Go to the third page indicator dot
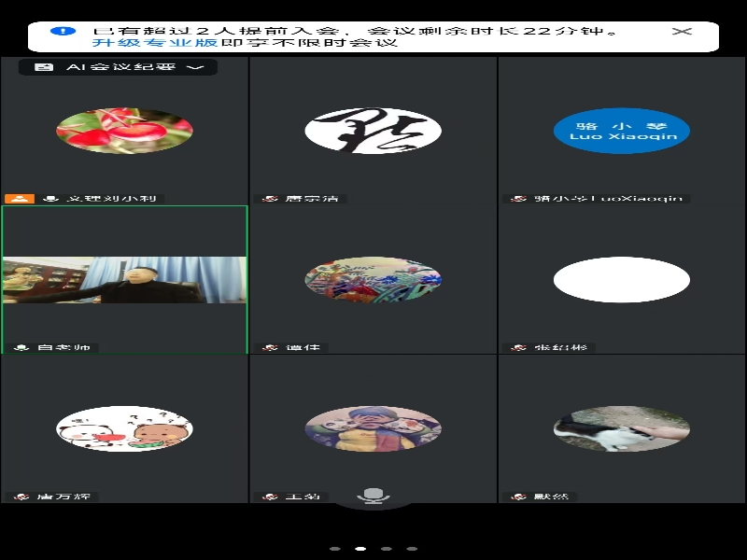This screenshot has width=747, height=560. point(386,549)
